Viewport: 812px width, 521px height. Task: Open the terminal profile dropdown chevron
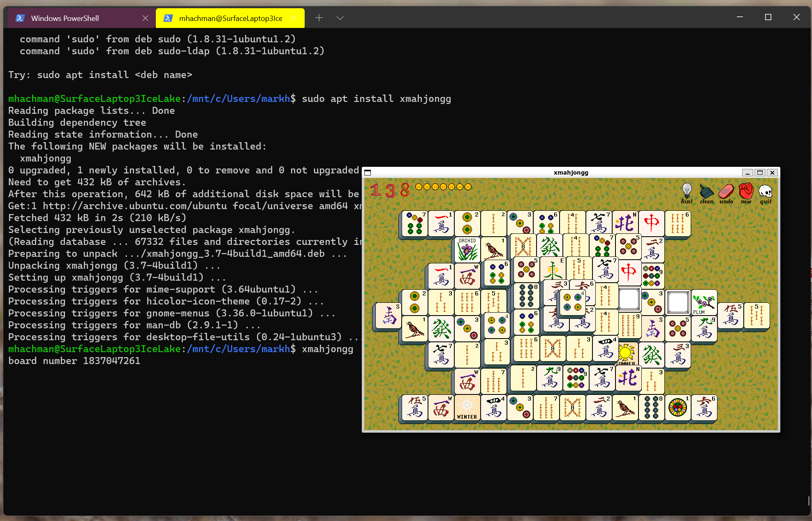[x=340, y=18]
